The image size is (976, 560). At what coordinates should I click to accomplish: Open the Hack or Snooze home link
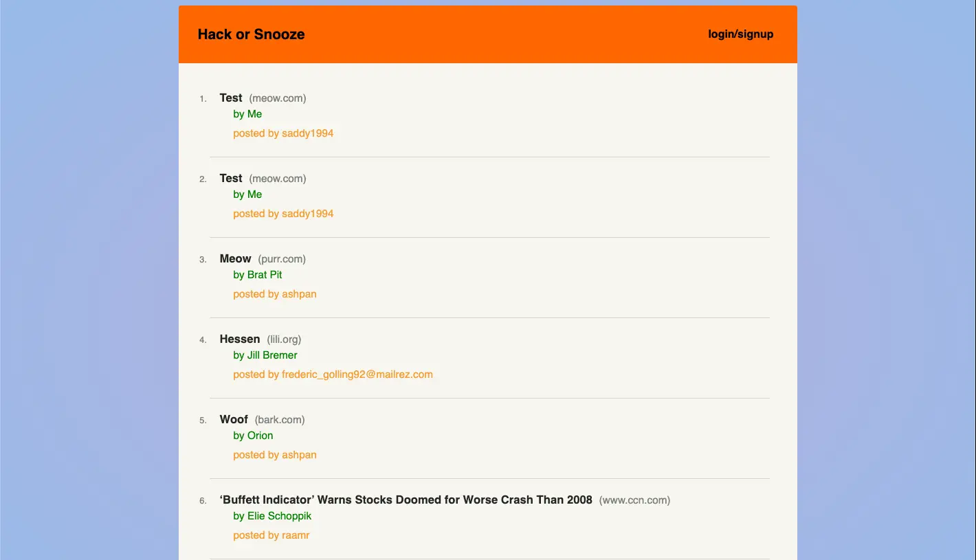point(251,34)
